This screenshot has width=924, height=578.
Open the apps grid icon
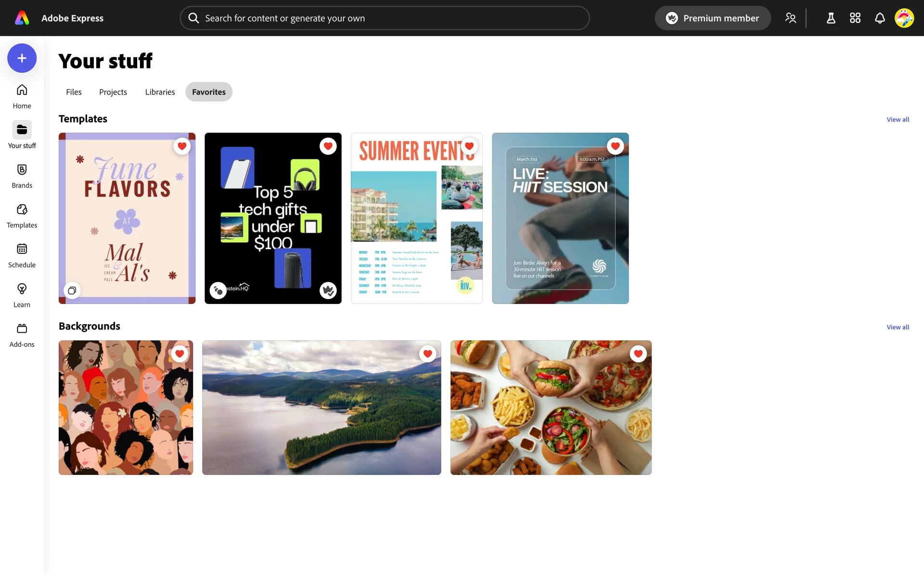855,18
